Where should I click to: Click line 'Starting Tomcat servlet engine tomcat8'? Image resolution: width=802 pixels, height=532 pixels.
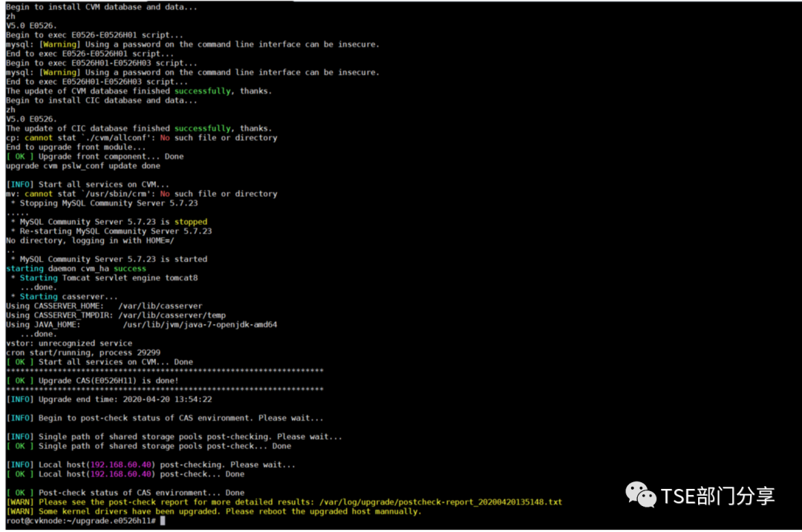[104, 278]
